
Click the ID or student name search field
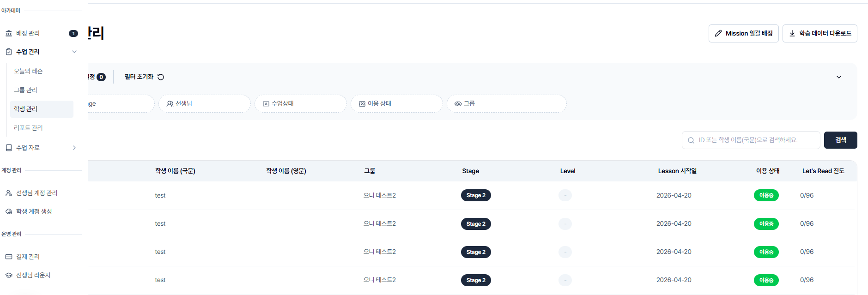751,140
